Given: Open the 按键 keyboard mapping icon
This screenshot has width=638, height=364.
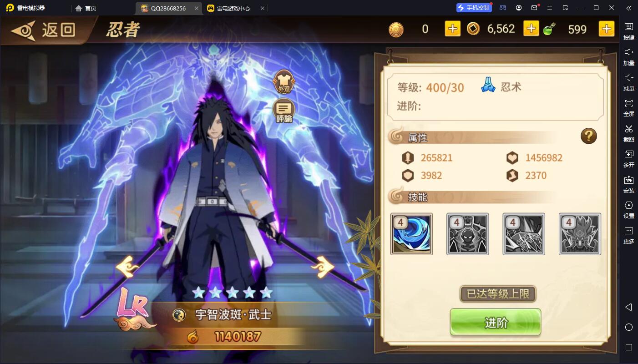Looking at the screenshot, I should click(x=628, y=31).
